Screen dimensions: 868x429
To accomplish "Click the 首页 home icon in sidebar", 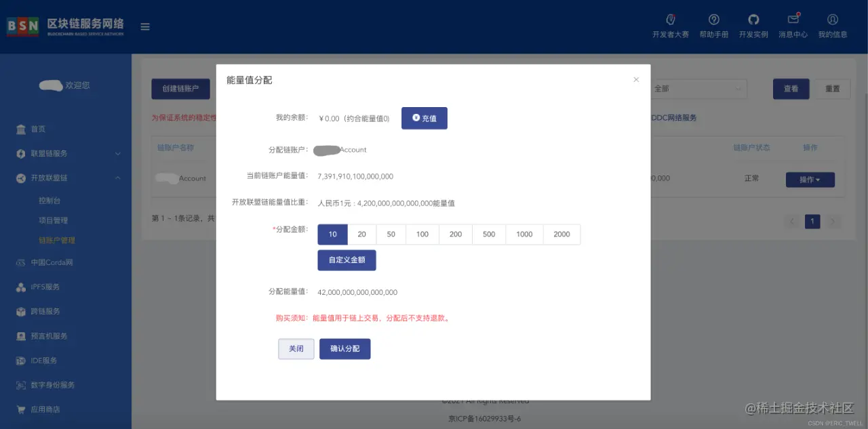I will pos(21,129).
